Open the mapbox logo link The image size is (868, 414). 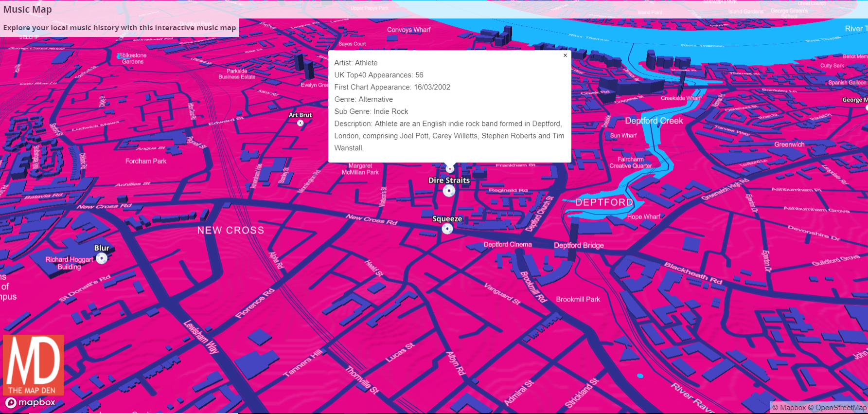[x=30, y=403]
